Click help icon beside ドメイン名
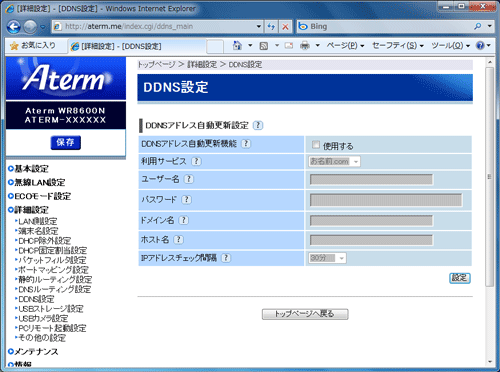The width and height of the screenshot is (500, 372). [184, 220]
